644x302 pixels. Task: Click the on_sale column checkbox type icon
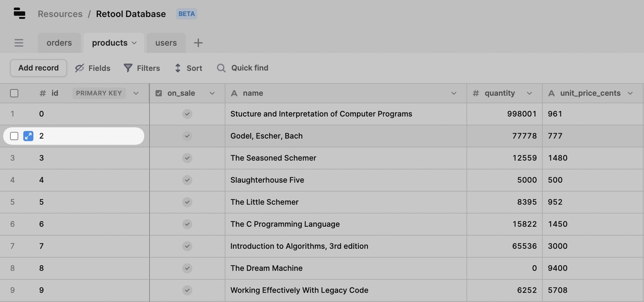click(159, 93)
